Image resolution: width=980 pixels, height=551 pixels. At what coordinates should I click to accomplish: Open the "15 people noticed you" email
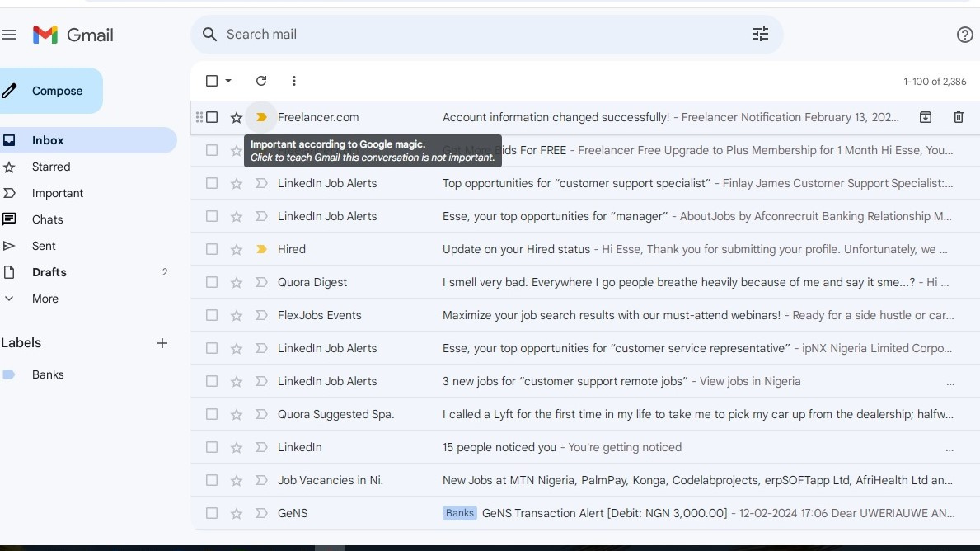pos(499,447)
